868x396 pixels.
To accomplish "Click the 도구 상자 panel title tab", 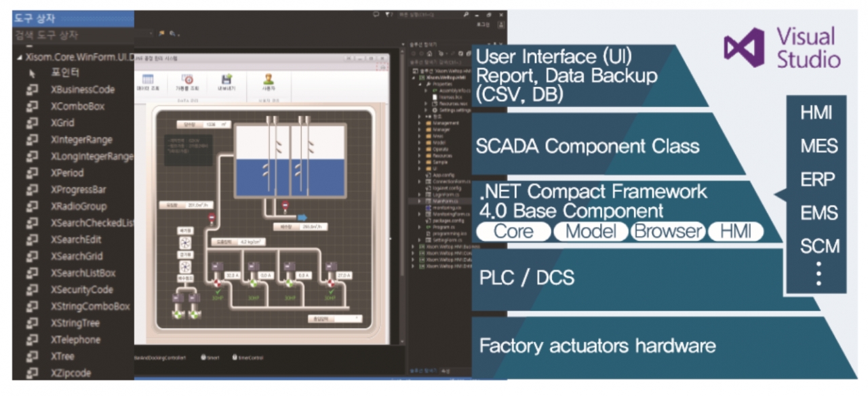I will (35, 18).
